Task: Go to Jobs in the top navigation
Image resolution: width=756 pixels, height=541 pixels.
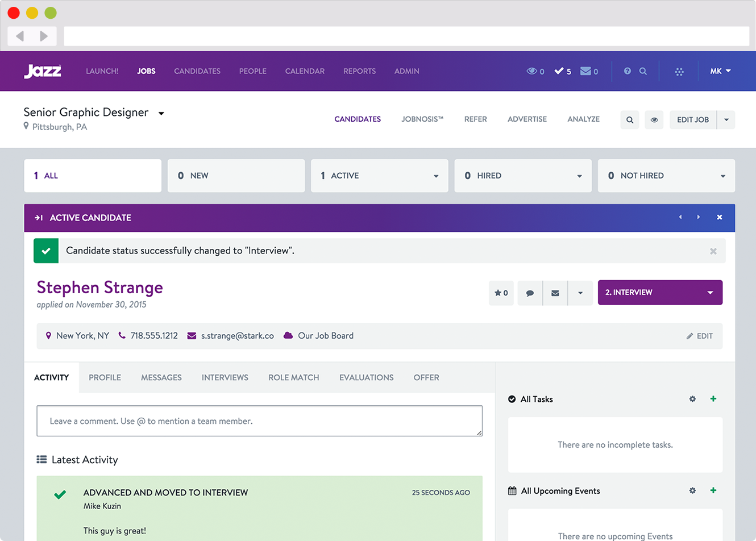Action: pyautogui.click(x=146, y=71)
